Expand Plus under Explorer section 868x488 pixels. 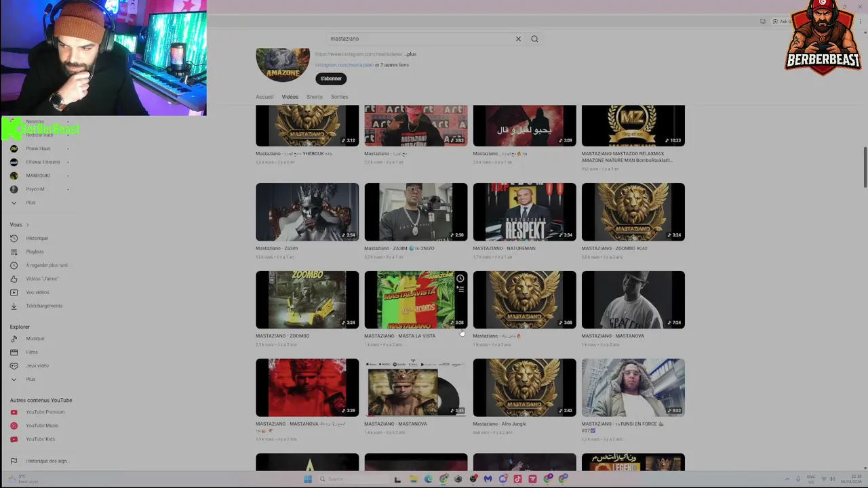(x=31, y=380)
